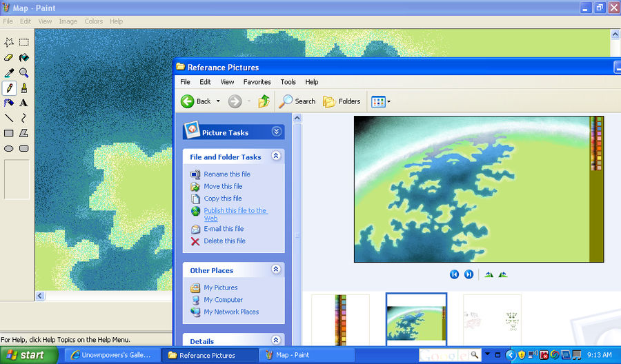Open the Favorites menu

pyautogui.click(x=257, y=82)
